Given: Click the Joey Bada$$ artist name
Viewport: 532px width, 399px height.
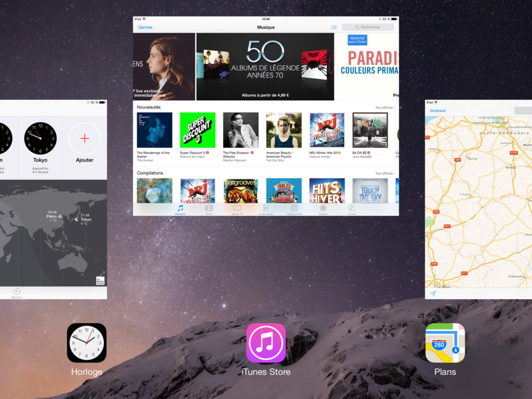Looking at the screenshot, I should tap(362, 157).
